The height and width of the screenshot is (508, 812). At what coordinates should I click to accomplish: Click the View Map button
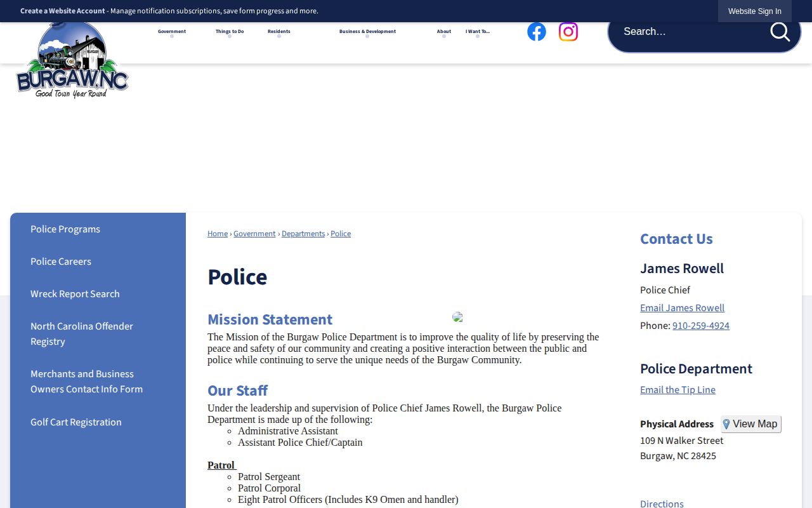pyautogui.click(x=751, y=424)
